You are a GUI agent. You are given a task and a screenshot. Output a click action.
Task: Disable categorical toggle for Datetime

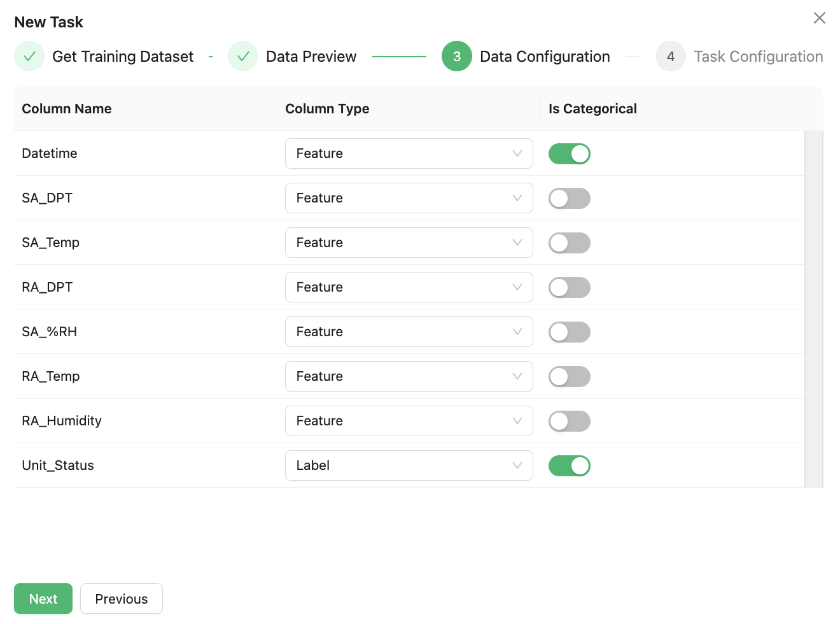[x=569, y=154]
